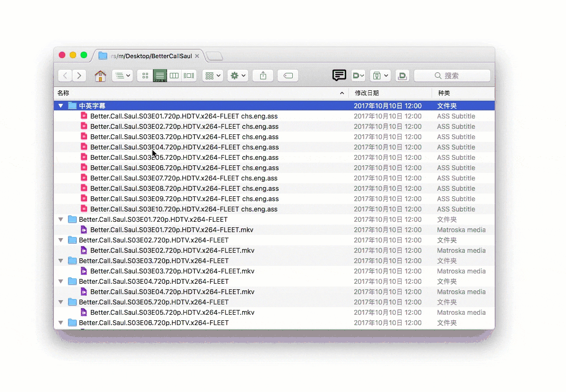Click the sort direction arrow in 名称 header
This screenshot has width=566, height=392.
coord(342,93)
